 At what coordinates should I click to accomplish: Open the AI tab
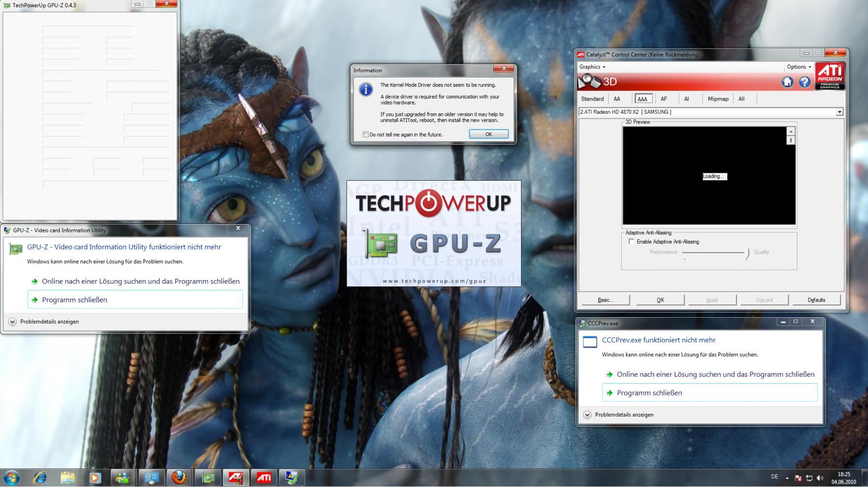[x=687, y=99]
